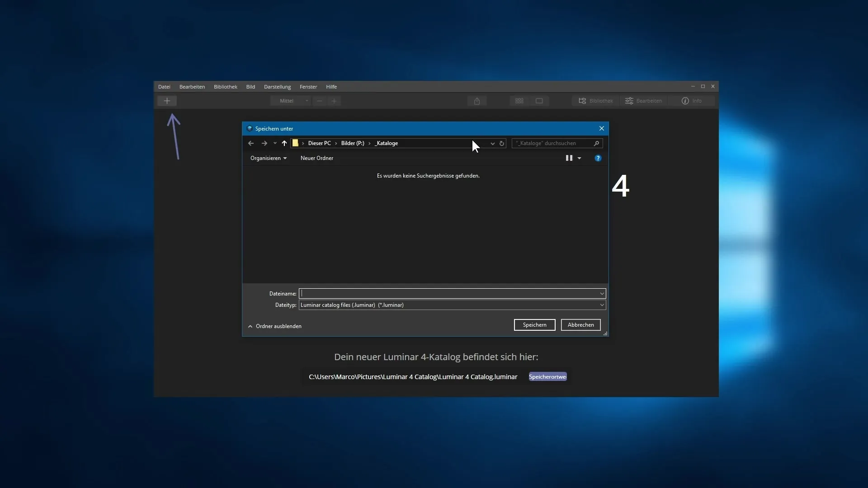Screen dimensions: 868x488
Task: Click the plus add-images button in Luminar toolbar
Action: (167, 101)
